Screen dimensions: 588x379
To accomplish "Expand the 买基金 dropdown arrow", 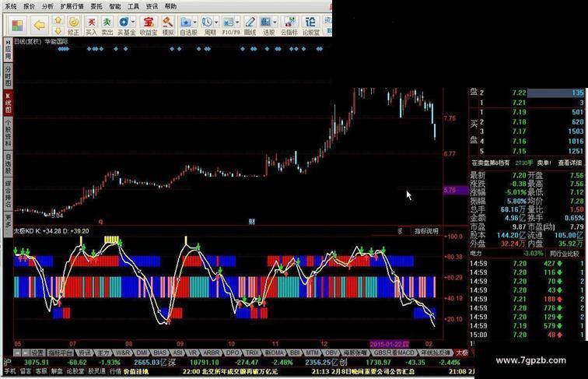I will pyautogui.click(x=132, y=22).
